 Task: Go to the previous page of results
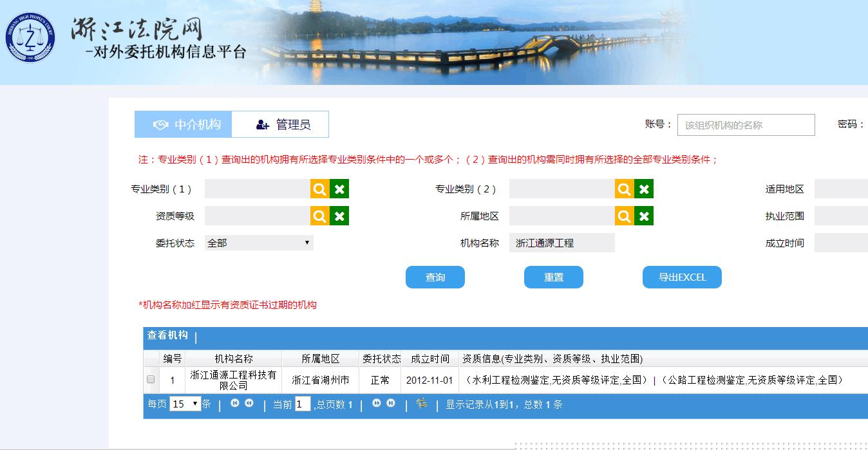[x=249, y=404]
